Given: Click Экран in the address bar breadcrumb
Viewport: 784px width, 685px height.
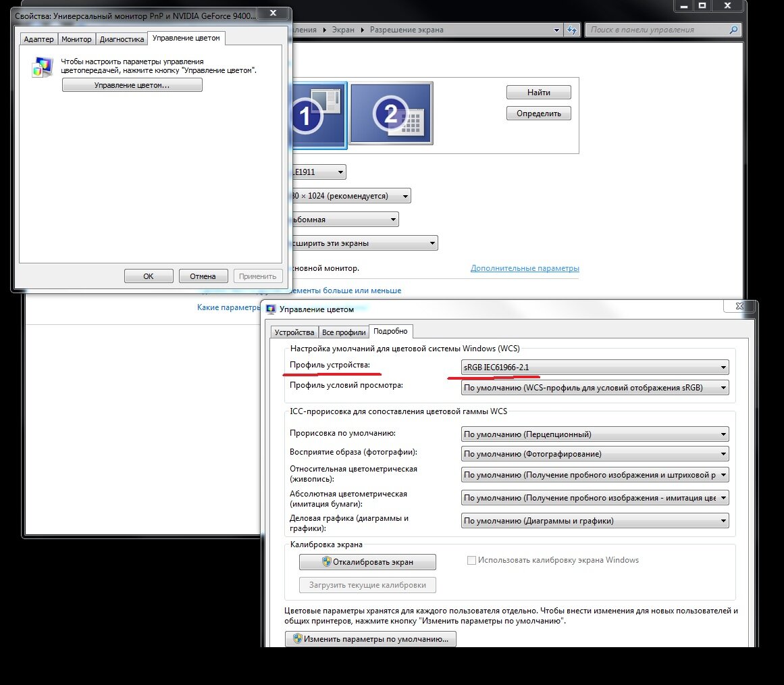Looking at the screenshot, I should click(x=343, y=30).
